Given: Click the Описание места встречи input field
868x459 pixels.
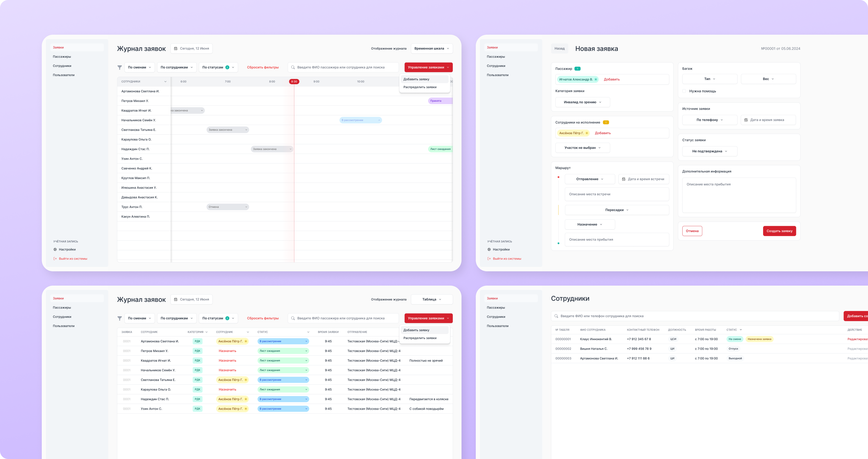Looking at the screenshot, I should pos(617,194).
